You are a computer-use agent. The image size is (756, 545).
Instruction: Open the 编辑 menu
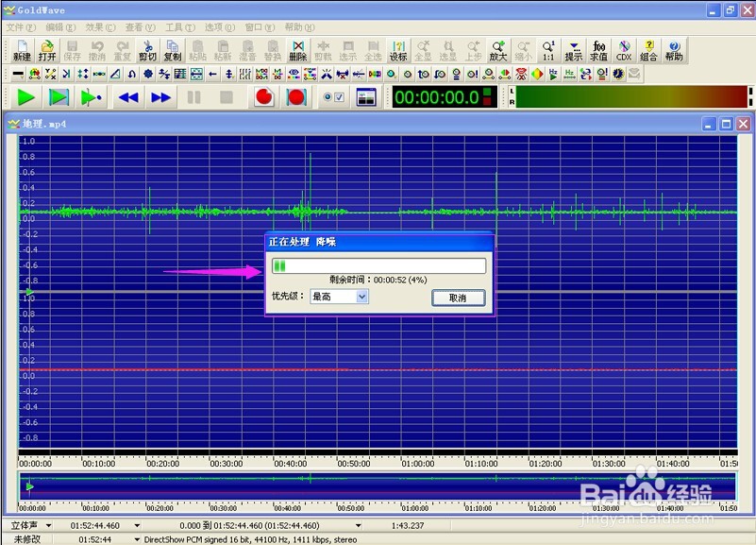pyautogui.click(x=60, y=27)
